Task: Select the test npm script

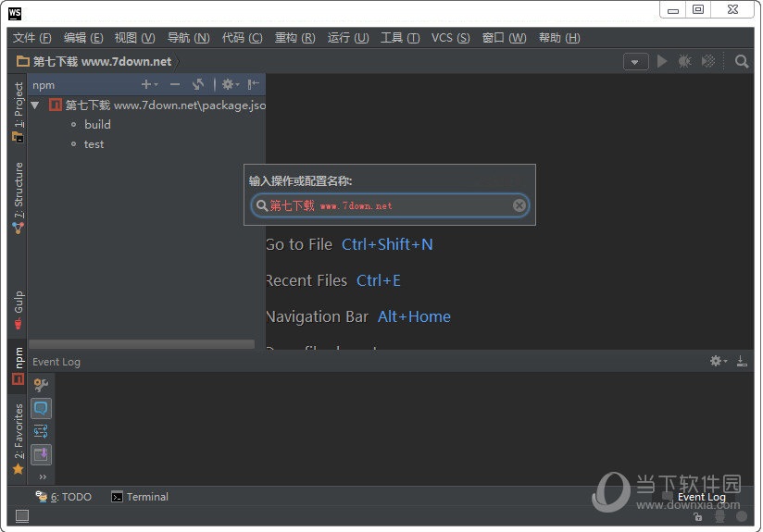Action: tap(94, 144)
